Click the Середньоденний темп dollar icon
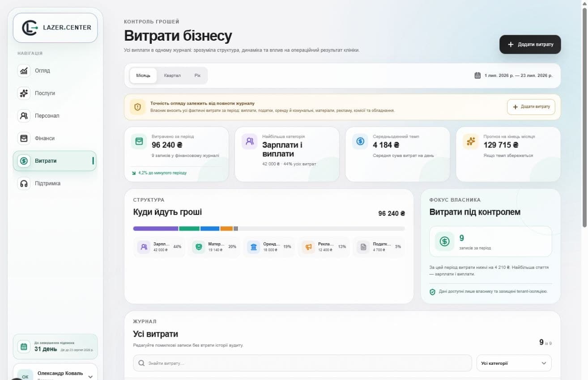588x380 pixels. pyautogui.click(x=360, y=141)
